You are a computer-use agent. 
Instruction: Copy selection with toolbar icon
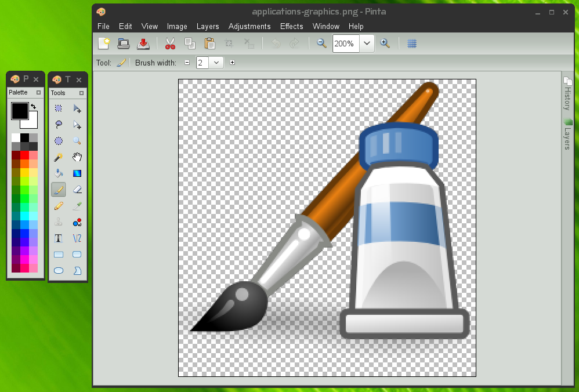tap(190, 43)
